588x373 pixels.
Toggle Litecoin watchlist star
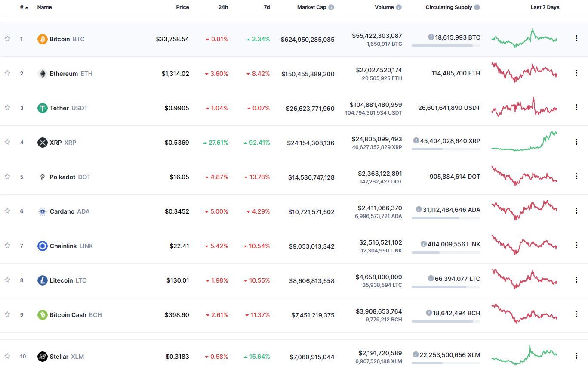(7, 280)
